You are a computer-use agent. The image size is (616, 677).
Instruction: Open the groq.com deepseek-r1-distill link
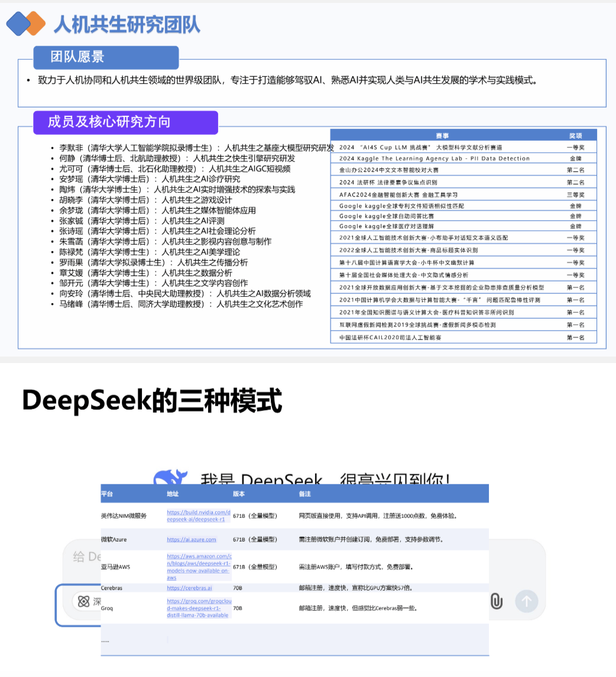[199, 608]
